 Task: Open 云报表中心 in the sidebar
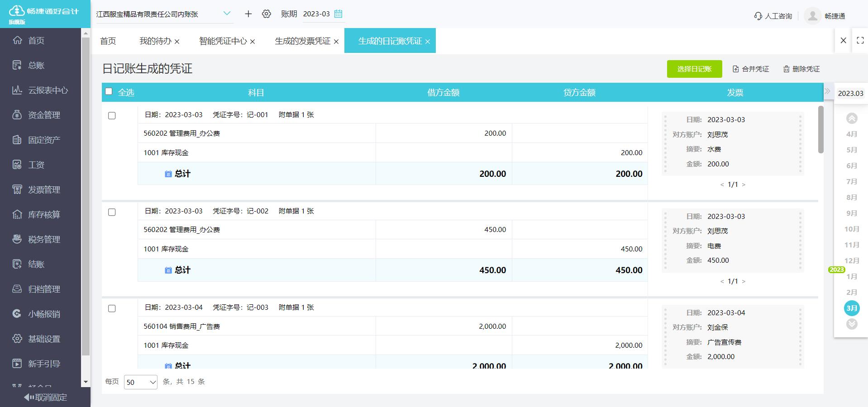pyautogui.click(x=48, y=90)
